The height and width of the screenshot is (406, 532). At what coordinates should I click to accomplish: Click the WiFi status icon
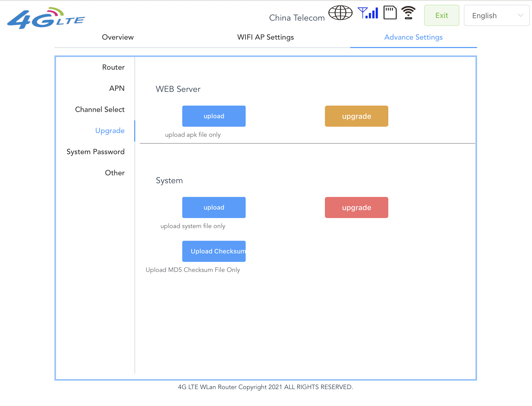click(x=408, y=13)
